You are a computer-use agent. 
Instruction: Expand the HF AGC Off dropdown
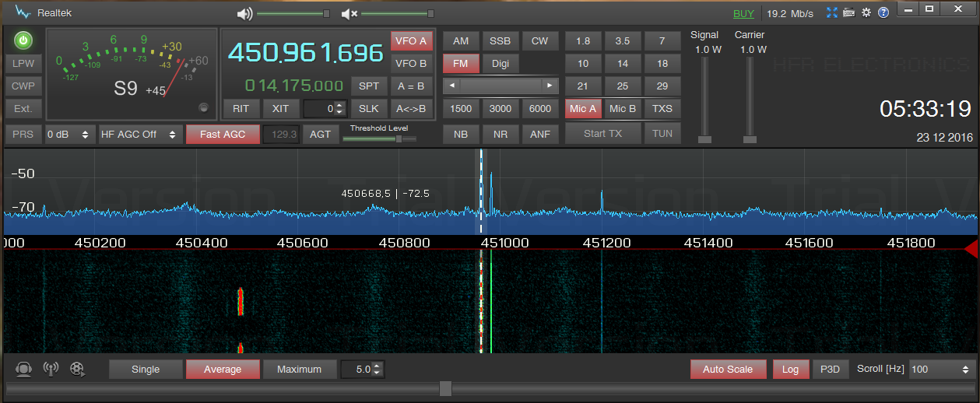click(x=140, y=134)
